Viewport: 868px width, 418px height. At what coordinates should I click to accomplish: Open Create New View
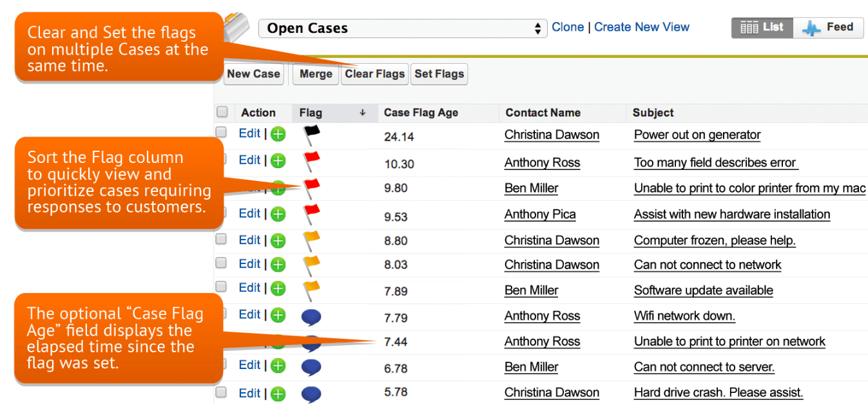click(641, 26)
